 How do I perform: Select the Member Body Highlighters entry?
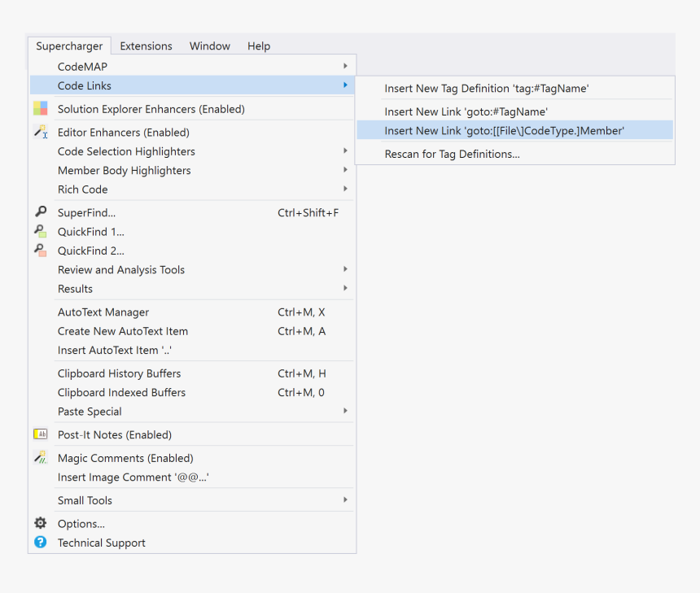(x=192, y=171)
